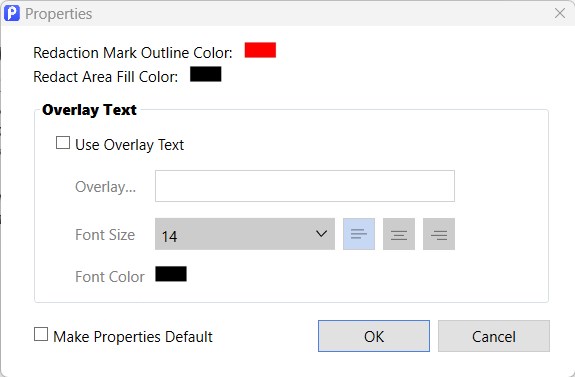
Task: Enable the Use Overlay Text checkbox
Action: pyautogui.click(x=63, y=143)
